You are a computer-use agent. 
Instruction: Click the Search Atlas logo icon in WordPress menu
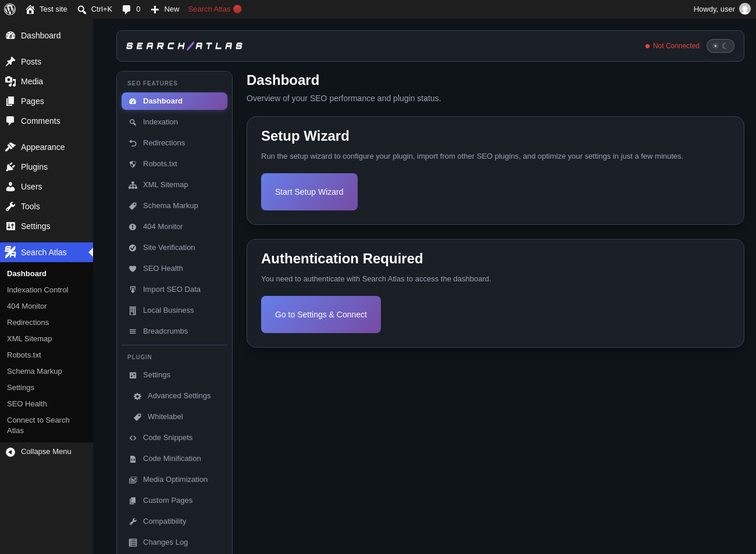(x=10, y=252)
